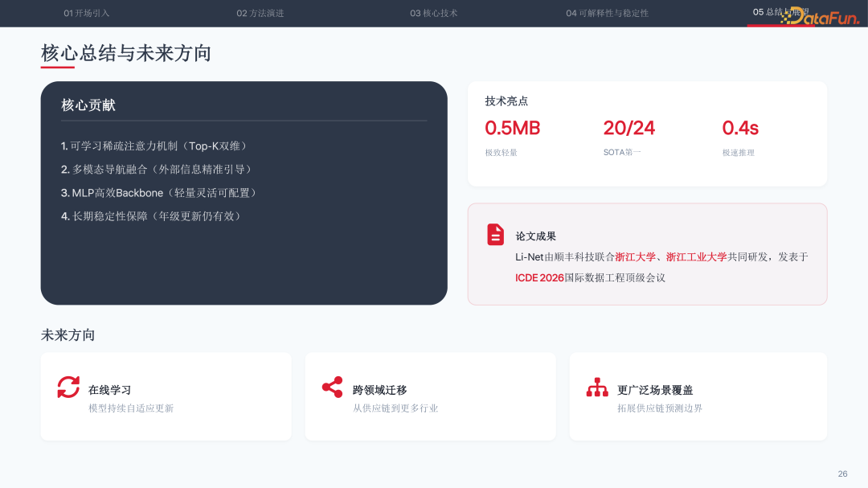
Task: Click the SOTA第一 label
Action: [x=622, y=152]
